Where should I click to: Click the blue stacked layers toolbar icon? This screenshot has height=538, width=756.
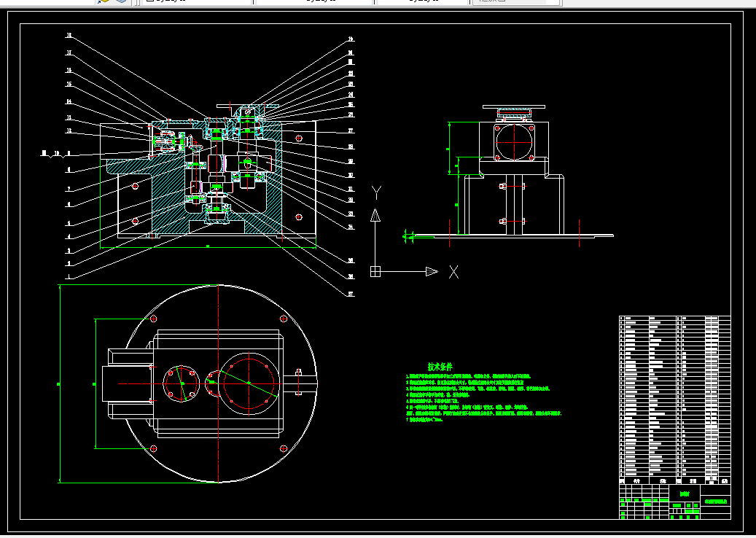pos(122,1)
